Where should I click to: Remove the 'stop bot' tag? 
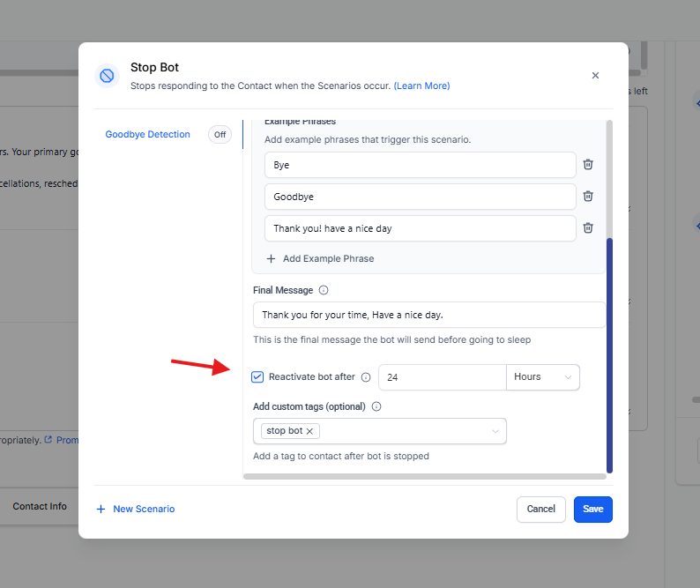tap(309, 431)
